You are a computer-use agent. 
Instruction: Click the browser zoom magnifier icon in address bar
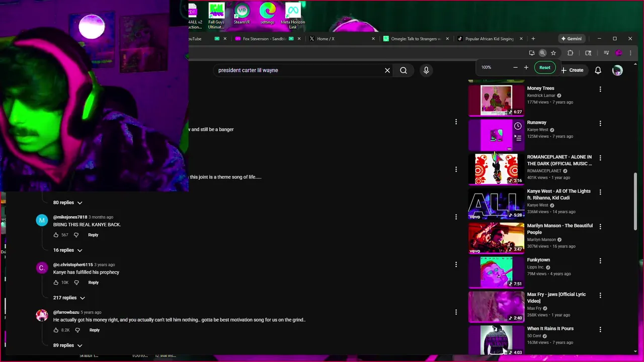tap(542, 53)
